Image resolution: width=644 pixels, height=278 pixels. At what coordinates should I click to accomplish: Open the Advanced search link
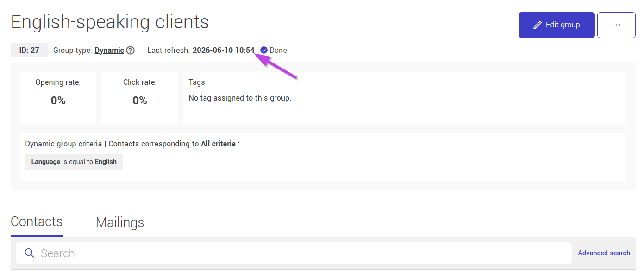click(x=604, y=253)
